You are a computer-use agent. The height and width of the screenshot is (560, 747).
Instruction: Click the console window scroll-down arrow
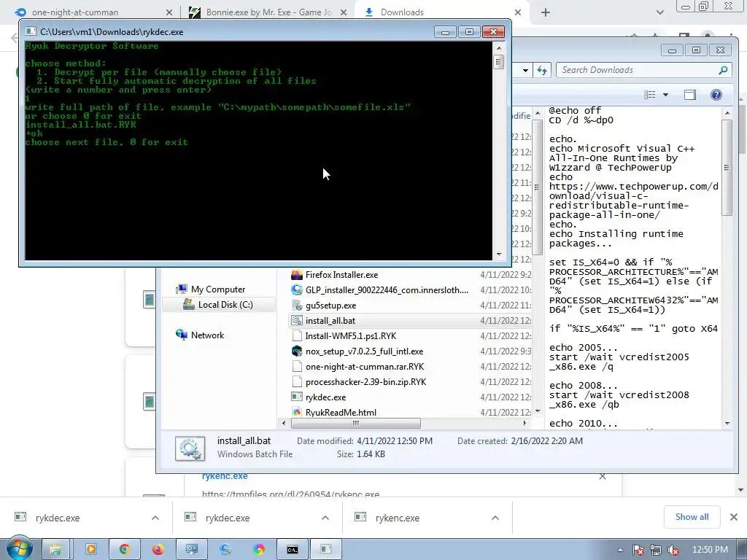tap(499, 254)
